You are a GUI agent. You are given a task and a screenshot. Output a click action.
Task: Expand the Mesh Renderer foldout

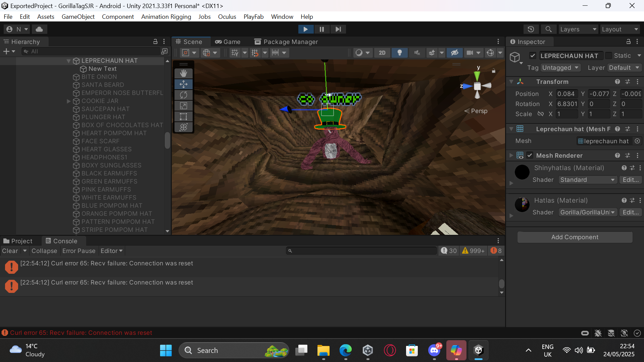pyautogui.click(x=511, y=155)
